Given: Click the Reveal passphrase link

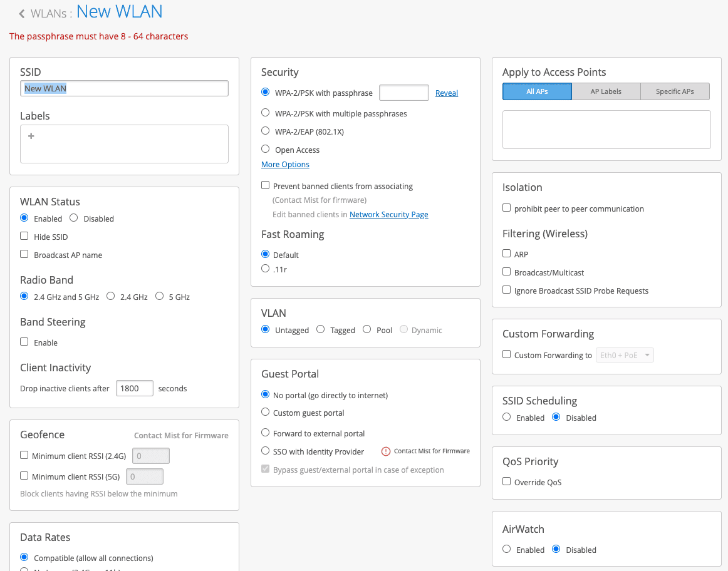Looking at the screenshot, I should click(x=447, y=93).
